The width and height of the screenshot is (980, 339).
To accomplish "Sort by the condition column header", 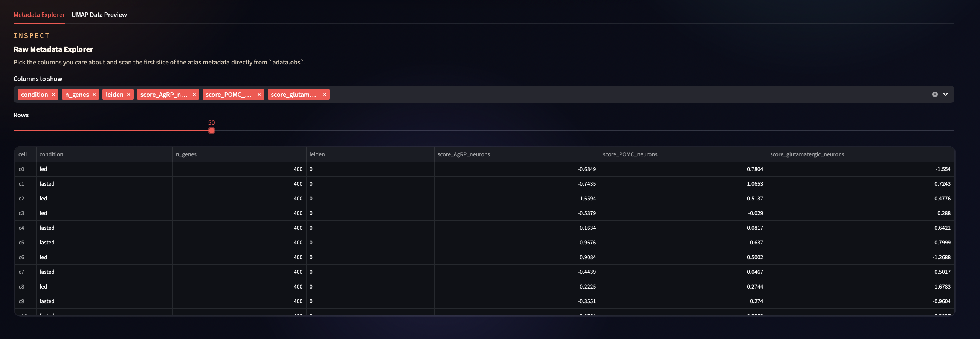I will coord(104,154).
